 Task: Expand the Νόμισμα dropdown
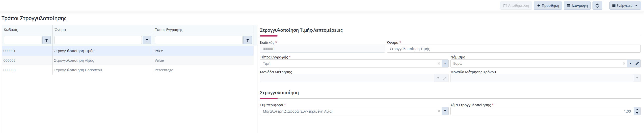tap(630, 63)
